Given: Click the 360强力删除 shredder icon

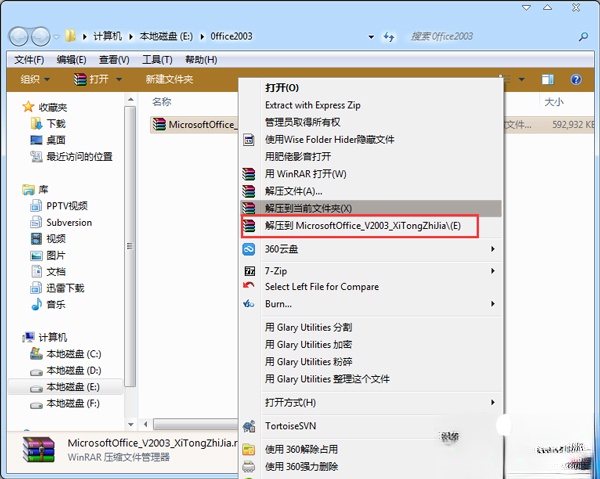Looking at the screenshot, I should pos(249,466).
